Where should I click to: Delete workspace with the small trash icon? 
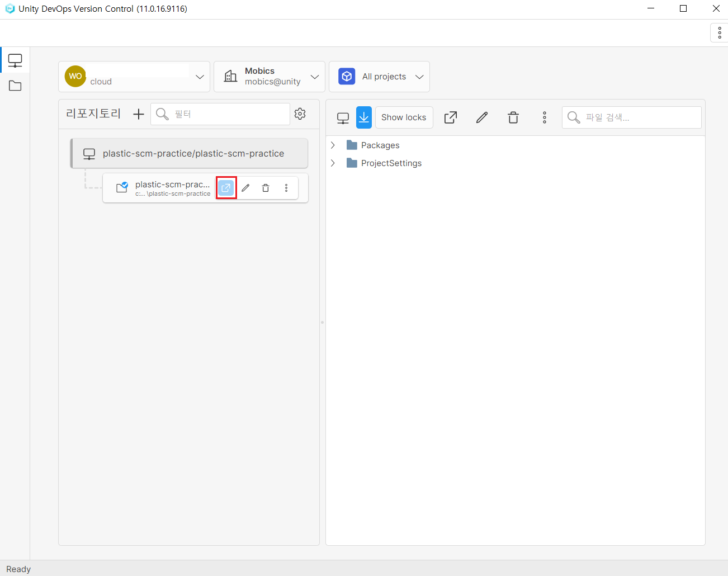point(266,188)
